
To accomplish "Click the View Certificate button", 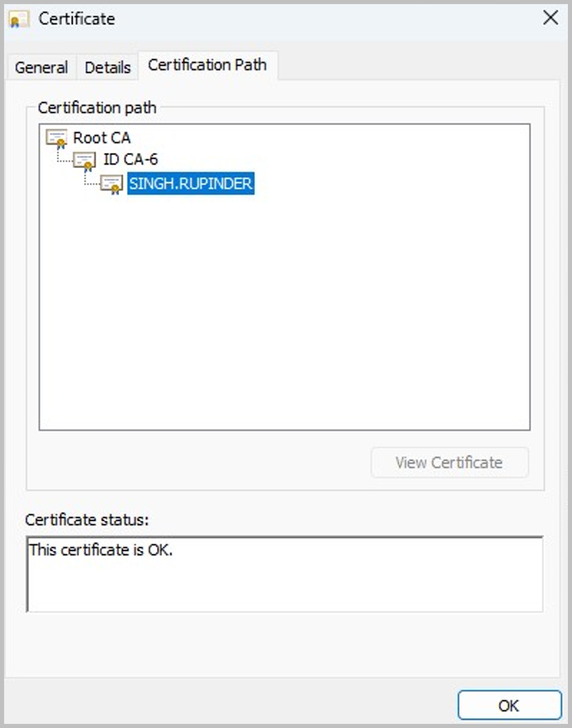I will click(x=449, y=463).
